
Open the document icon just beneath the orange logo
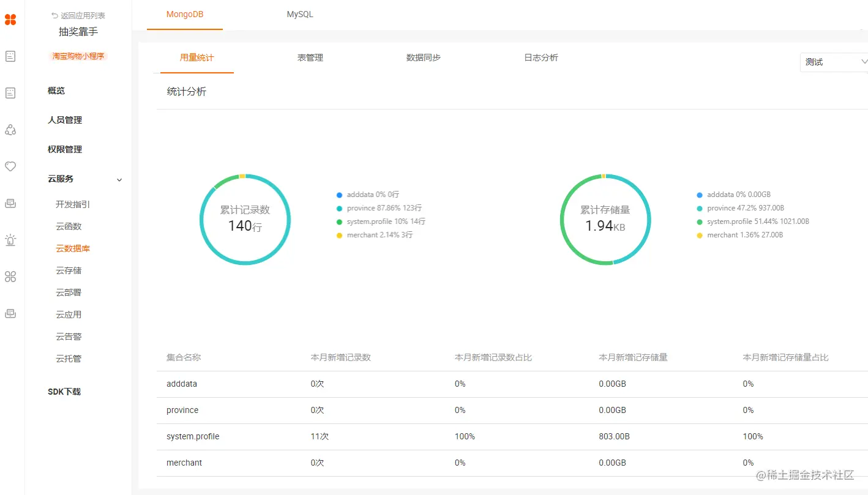pos(10,56)
